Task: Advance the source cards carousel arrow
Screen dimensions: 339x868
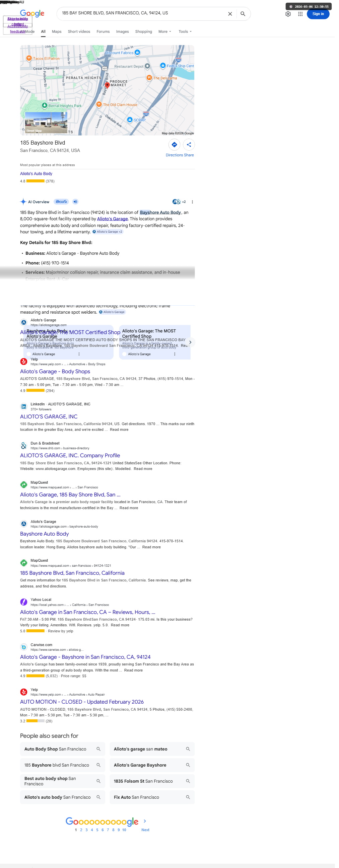Action: (x=190, y=342)
